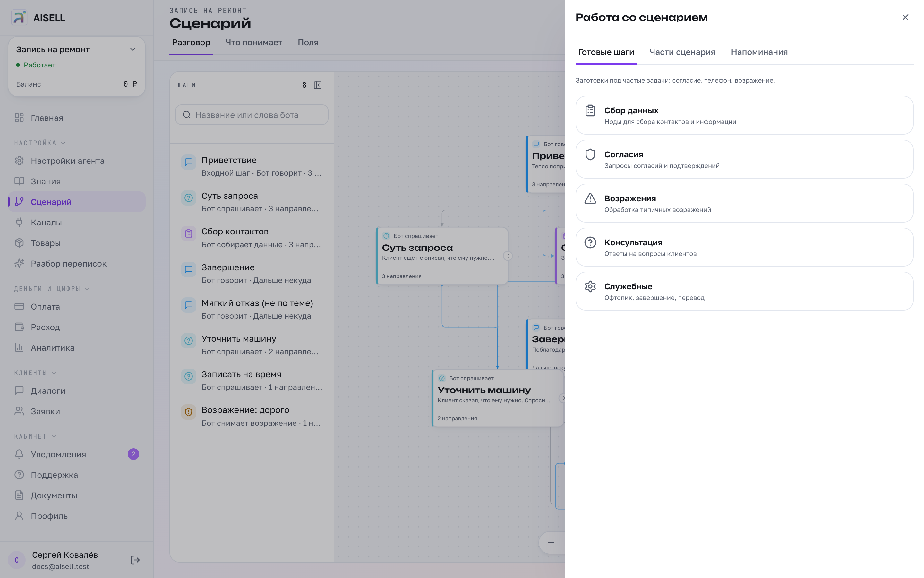
Task: Select the Суть запроса step in list
Action: coord(252,202)
